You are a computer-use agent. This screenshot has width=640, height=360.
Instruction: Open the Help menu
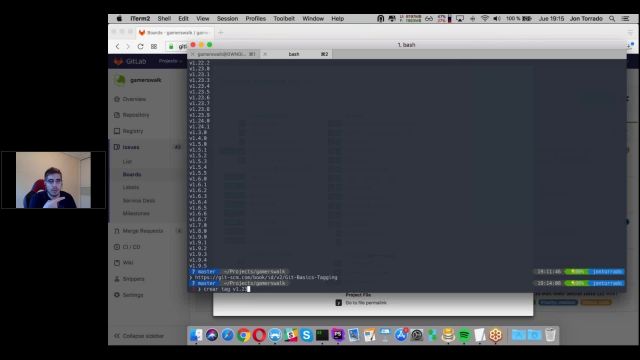pyautogui.click(x=338, y=18)
